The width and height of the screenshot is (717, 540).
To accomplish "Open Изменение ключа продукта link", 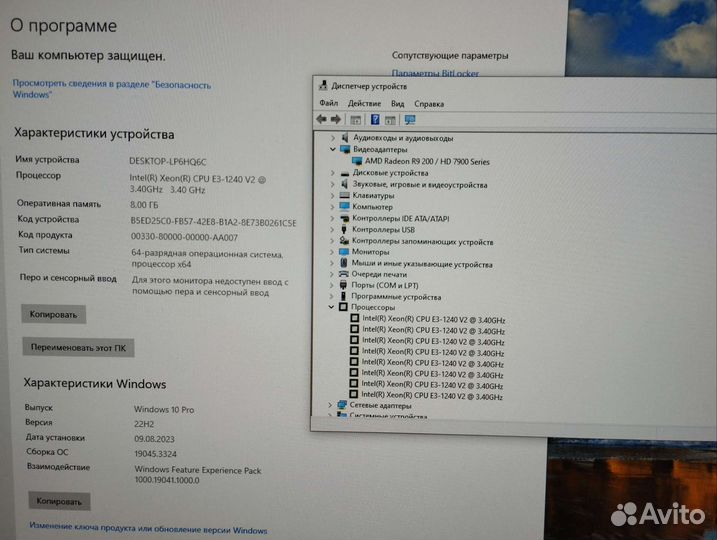I will (148, 528).
